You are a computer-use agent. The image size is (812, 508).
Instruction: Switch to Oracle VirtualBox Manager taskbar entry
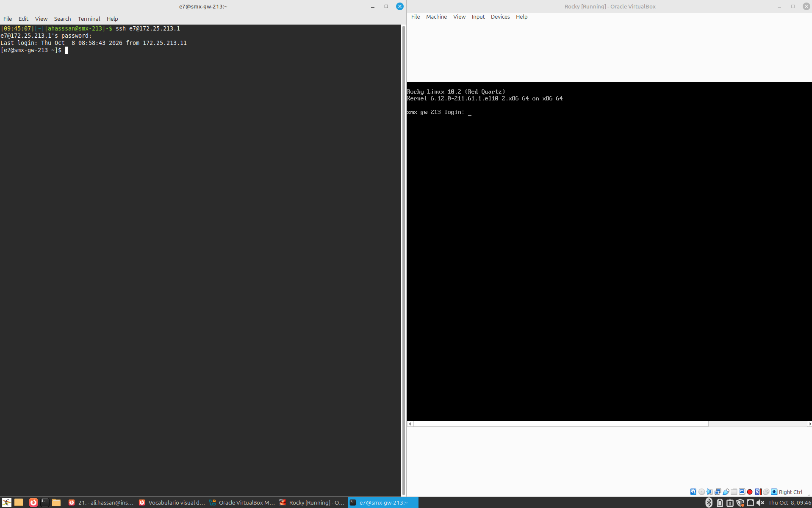coord(242,502)
